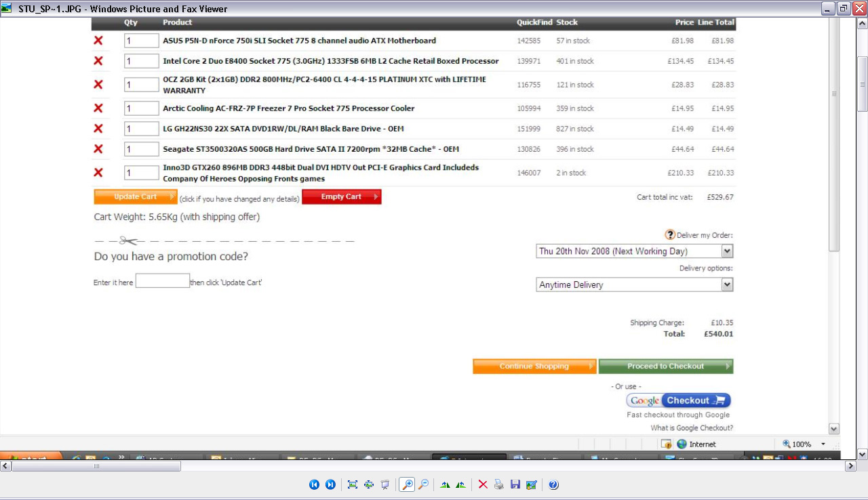The image size is (868, 500).
Task: Print the image using the printer icon
Action: (x=499, y=484)
